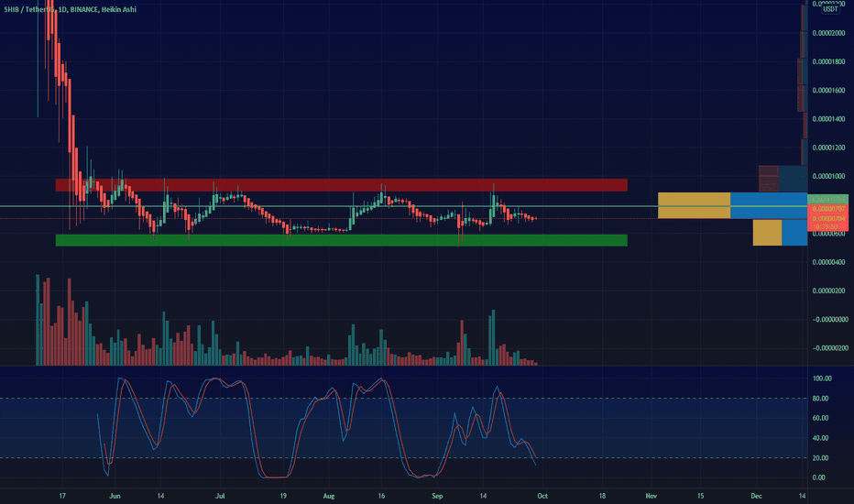Select the large yellow box right of chart
The image size is (854, 504).
(x=694, y=205)
